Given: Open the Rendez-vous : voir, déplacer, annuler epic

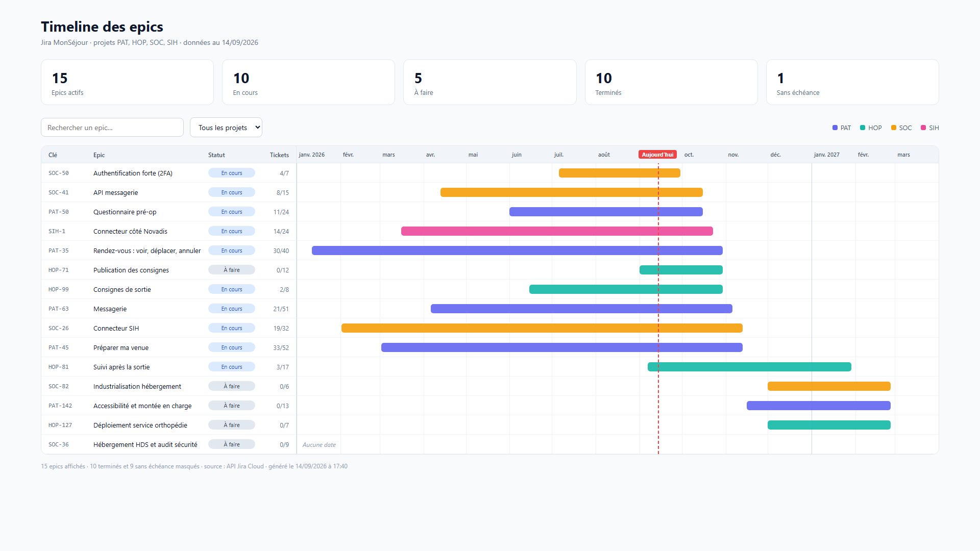Looking at the screenshot, I should [147, 251].
